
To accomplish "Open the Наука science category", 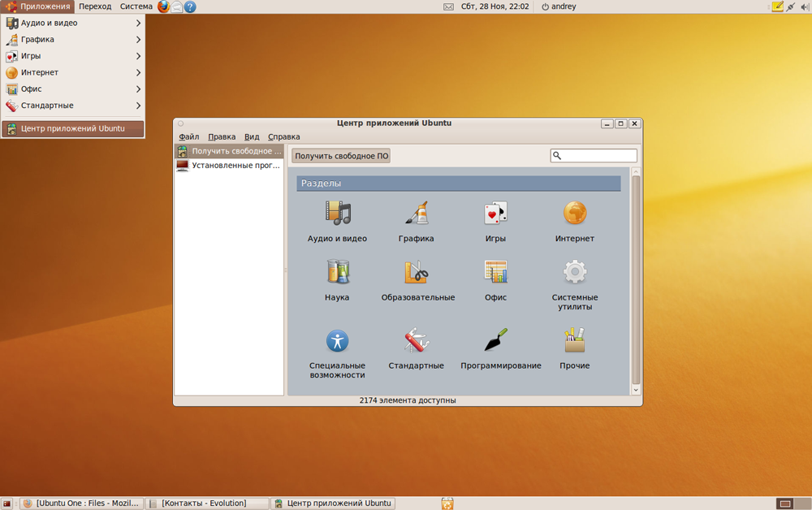I will pyautogui.click(x=337, y=272).
